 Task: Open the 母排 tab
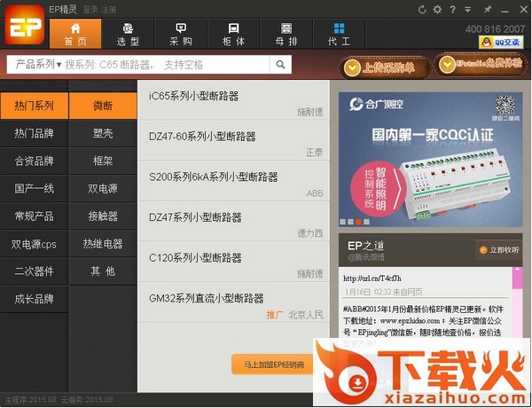pos(286,34)
